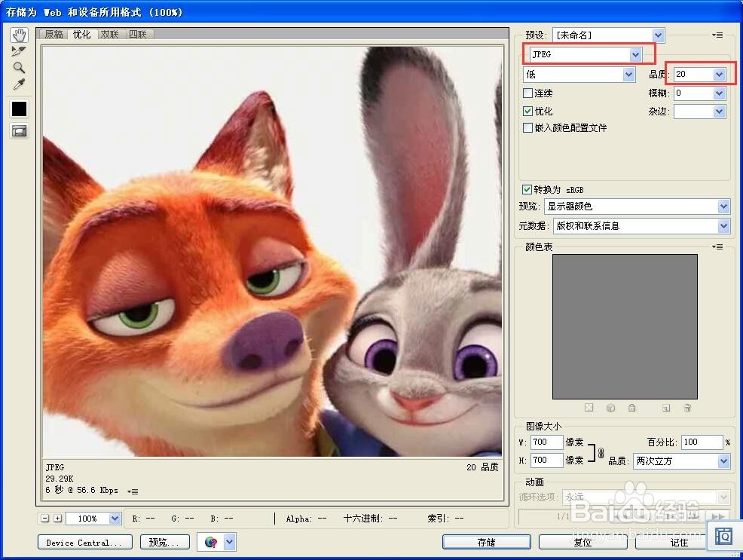This screenshot has width=743, height=560.
Task: Open the 预览 显示器颜色 dropdown
Action: [x=723, y=206]
